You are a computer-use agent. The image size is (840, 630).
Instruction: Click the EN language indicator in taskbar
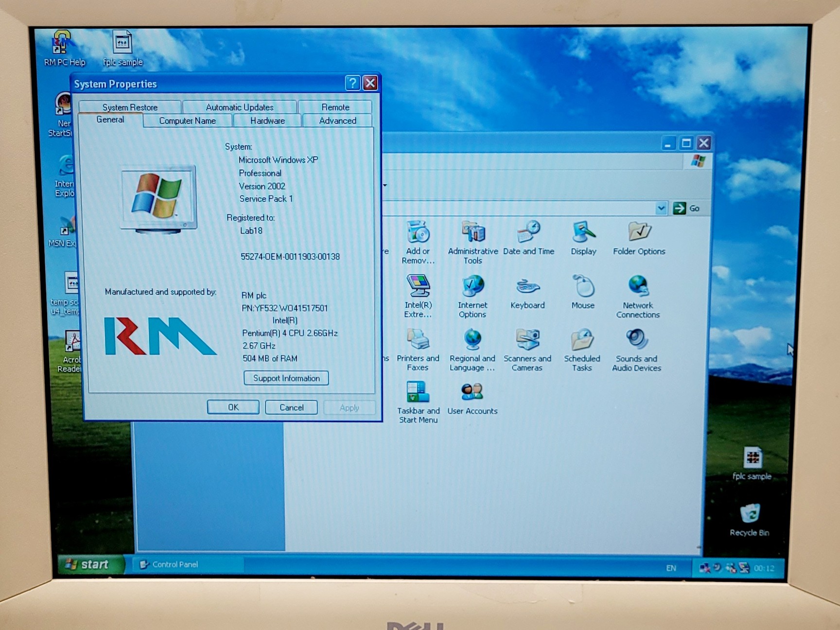pos(671,568)
